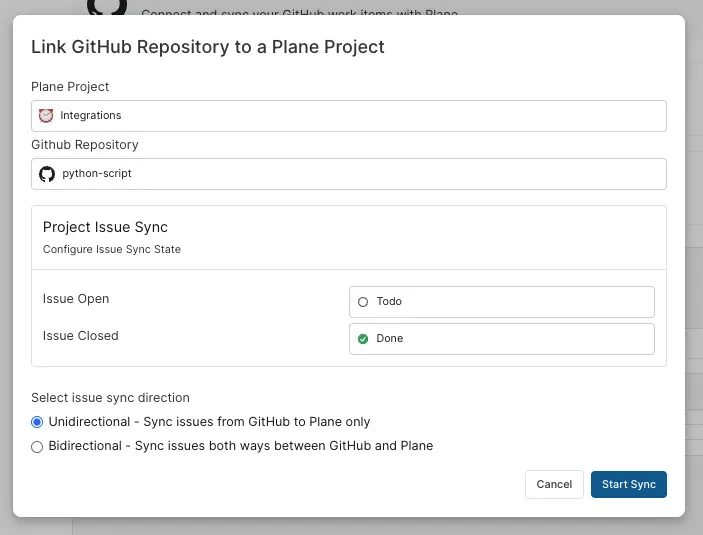Click the Link GitHub Repository dialog title

click(x=207, y=47)
